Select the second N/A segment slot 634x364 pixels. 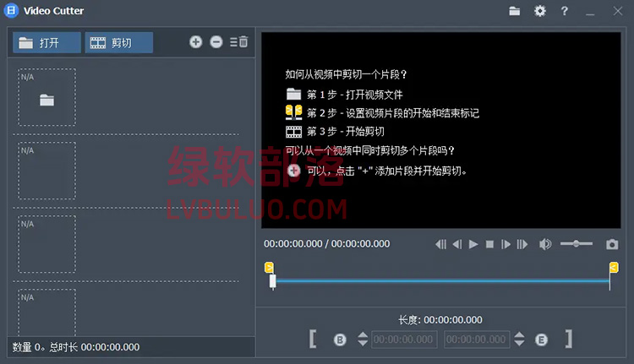[46, 171]
